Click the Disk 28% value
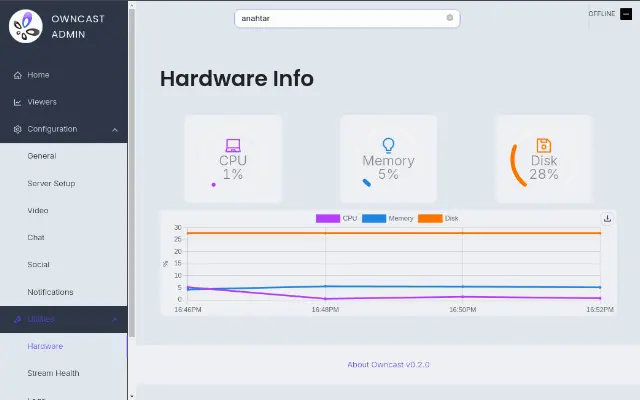640x400 pixels. click(544, 175)
